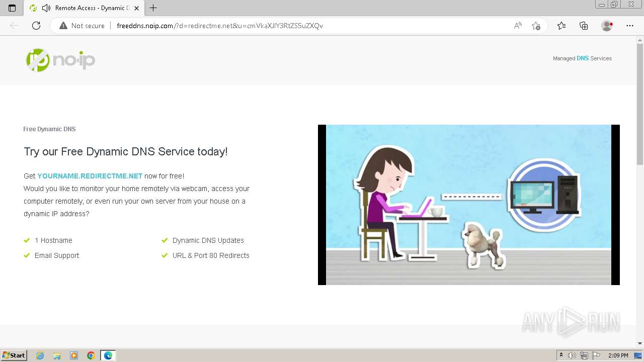Select the '1 Hostname' text
The width and height of the screenshot is (644, 362).
[53, 240]
